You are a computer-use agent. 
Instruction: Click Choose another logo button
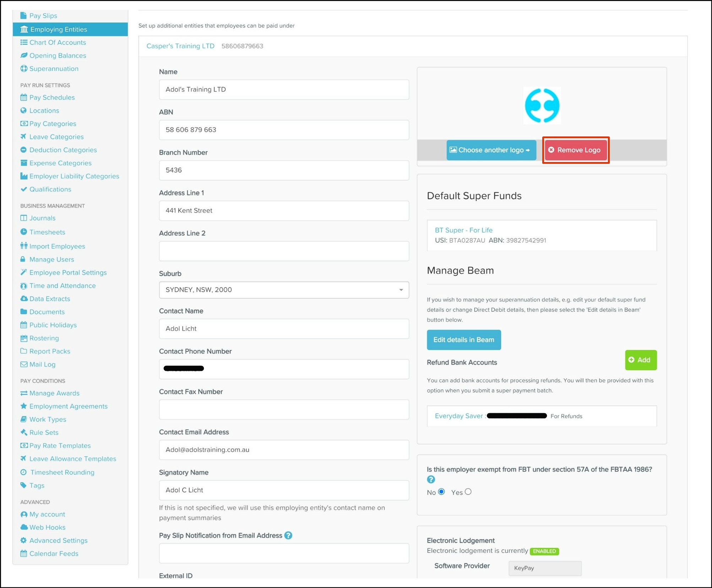pos(491,150)
